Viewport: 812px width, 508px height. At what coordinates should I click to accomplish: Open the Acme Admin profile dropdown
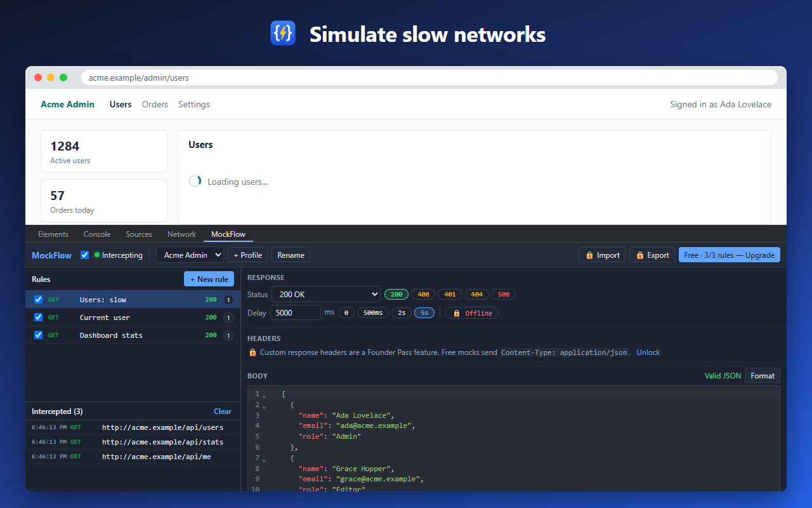pos(190,255)
